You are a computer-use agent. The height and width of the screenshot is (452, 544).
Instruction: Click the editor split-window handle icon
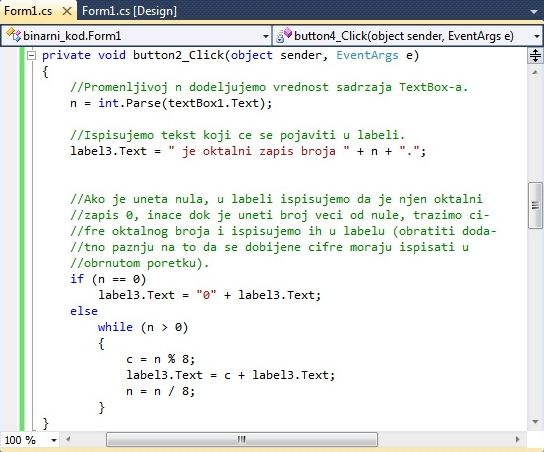pos(535,56)
